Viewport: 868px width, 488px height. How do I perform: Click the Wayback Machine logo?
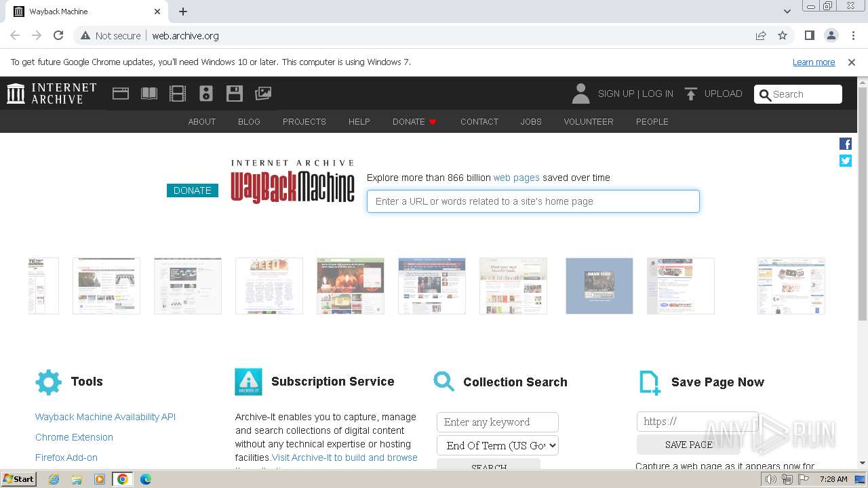click(292, 182)
